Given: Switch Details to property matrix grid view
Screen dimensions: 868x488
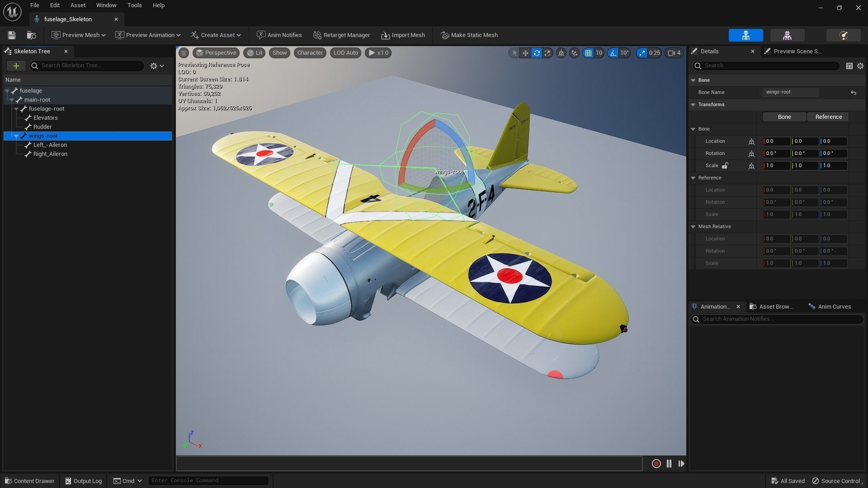Looking at the screenshot, I should [849, 66].
